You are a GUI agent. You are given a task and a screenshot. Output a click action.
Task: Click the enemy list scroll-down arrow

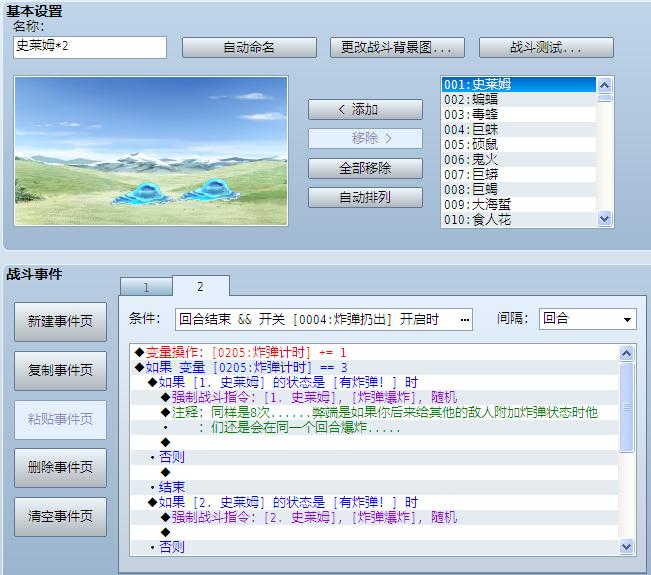click(604, 218)
